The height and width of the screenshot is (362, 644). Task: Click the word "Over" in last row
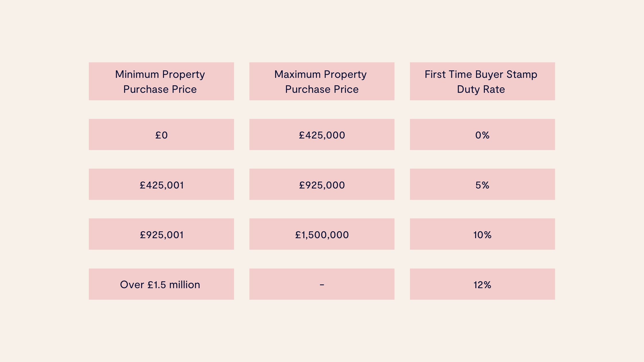(x=132, y=285)
